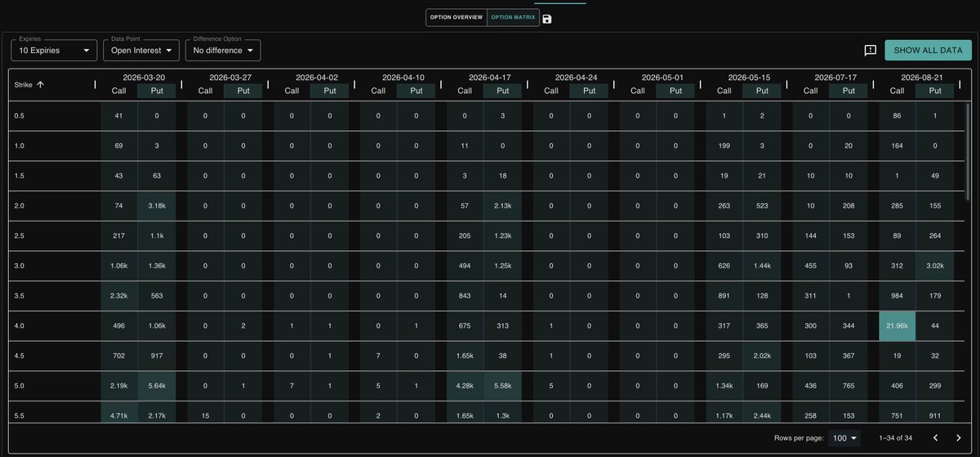Click the 984 call cell
The image size is (980, 457).
[x=898, y=296]
